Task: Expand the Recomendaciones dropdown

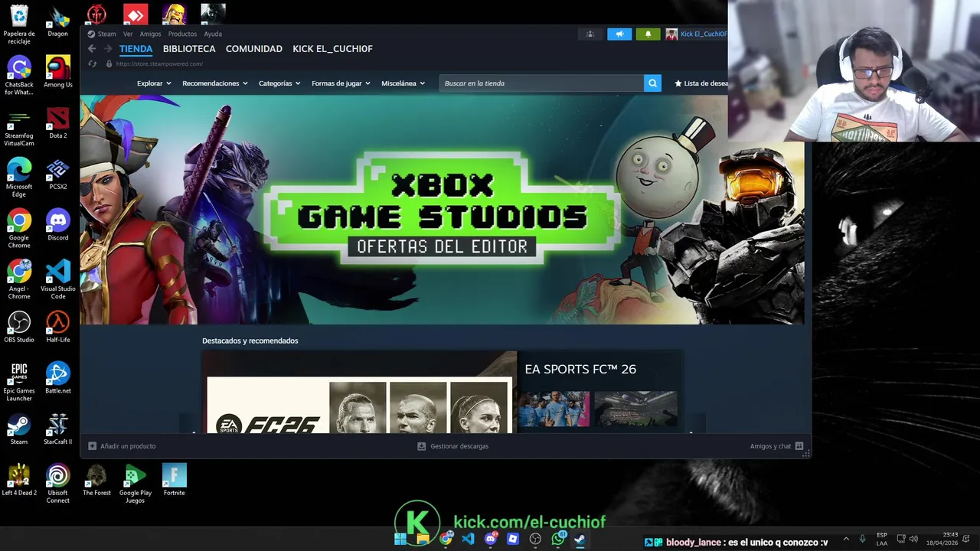Action: (x=214, y=83)
